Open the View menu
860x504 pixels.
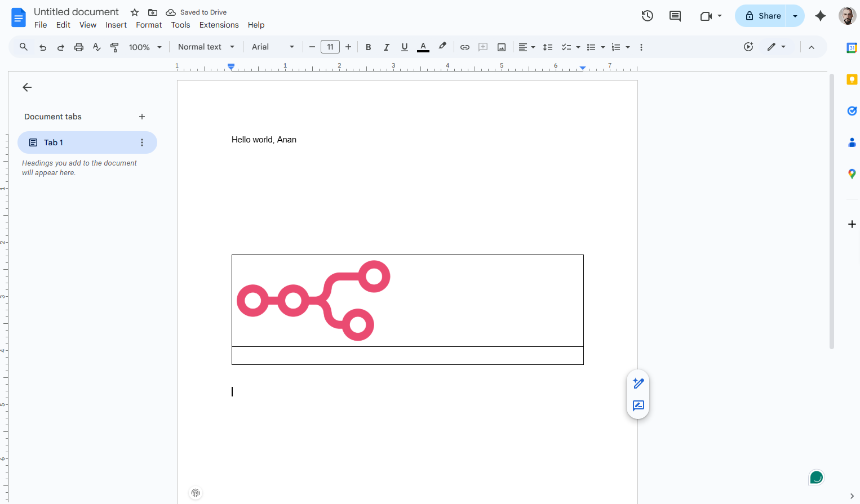coord(88,25)
